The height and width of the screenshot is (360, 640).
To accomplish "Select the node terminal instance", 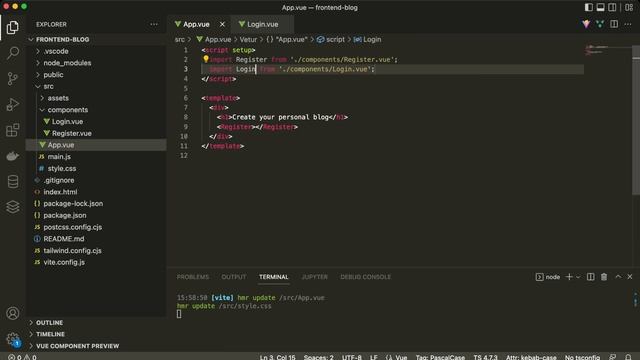I will (x=548, y=277).
